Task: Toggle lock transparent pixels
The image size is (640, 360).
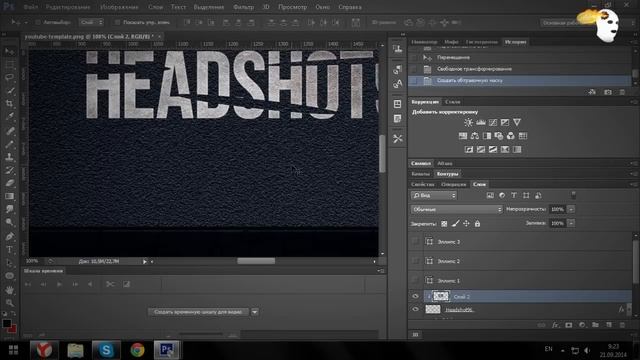Action: [x=444, y=223]
